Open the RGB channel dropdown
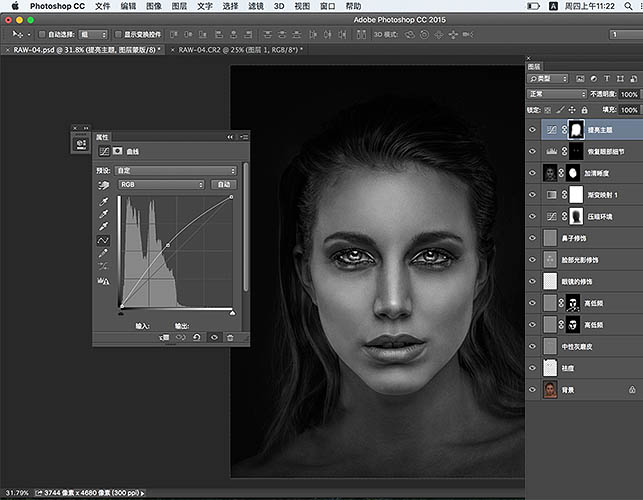 [161, 185]
